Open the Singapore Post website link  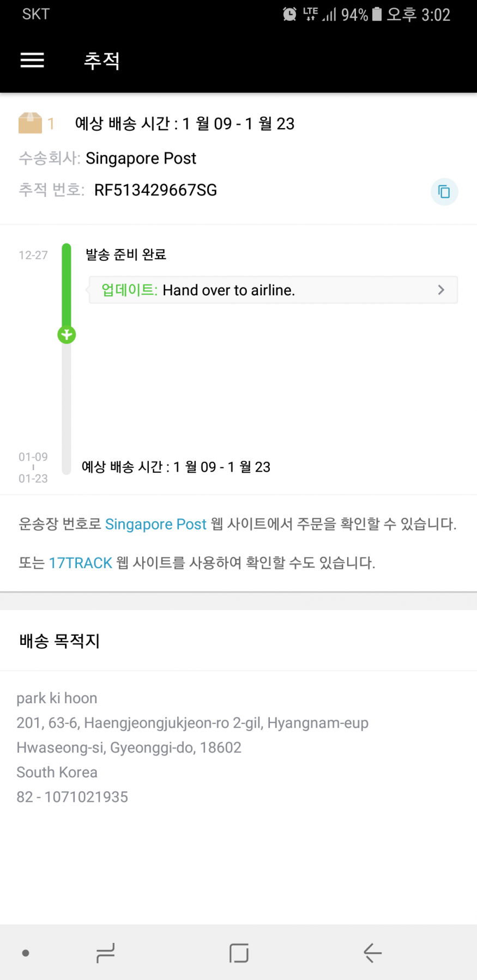[x=155, y=524]
